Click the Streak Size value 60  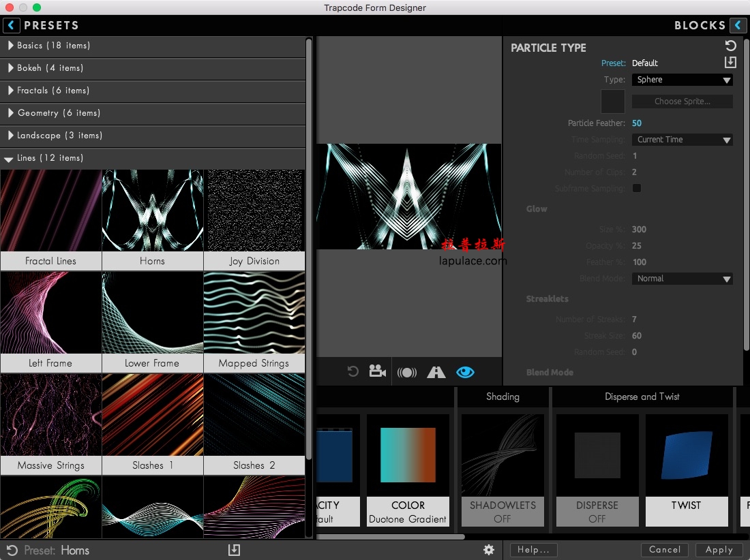pyautogui.click(x=637, y=336)
